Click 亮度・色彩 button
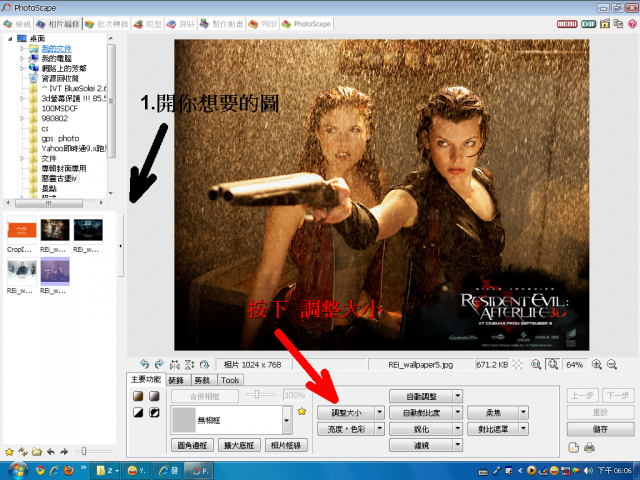 tap(346, 429)
